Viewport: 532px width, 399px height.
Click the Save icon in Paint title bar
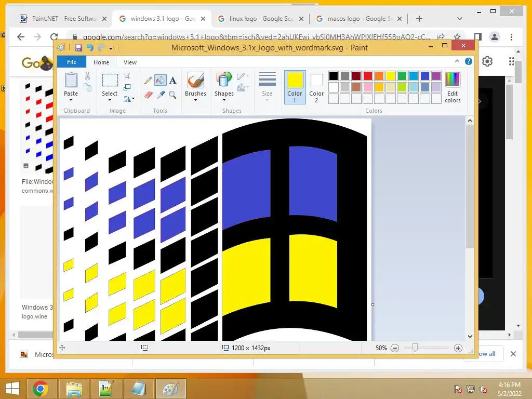[x=78, y=48]
